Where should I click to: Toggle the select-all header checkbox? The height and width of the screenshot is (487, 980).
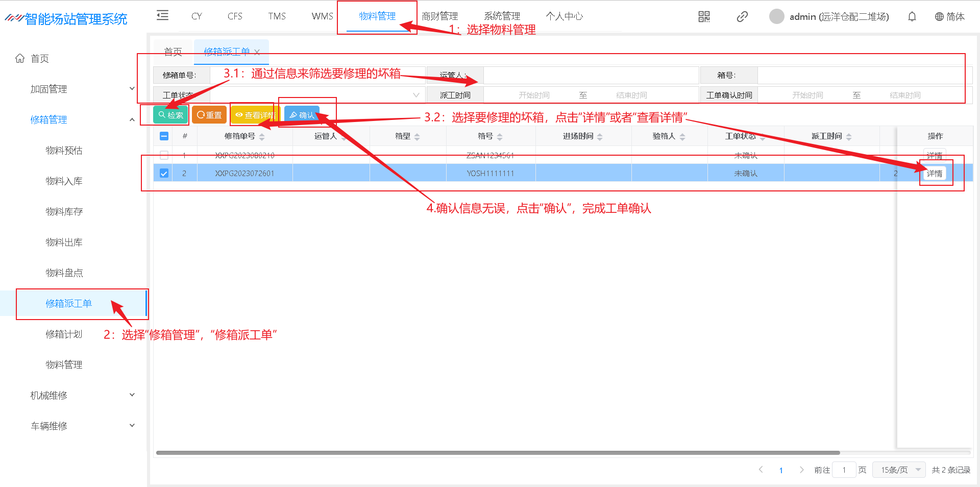point(164,136)
